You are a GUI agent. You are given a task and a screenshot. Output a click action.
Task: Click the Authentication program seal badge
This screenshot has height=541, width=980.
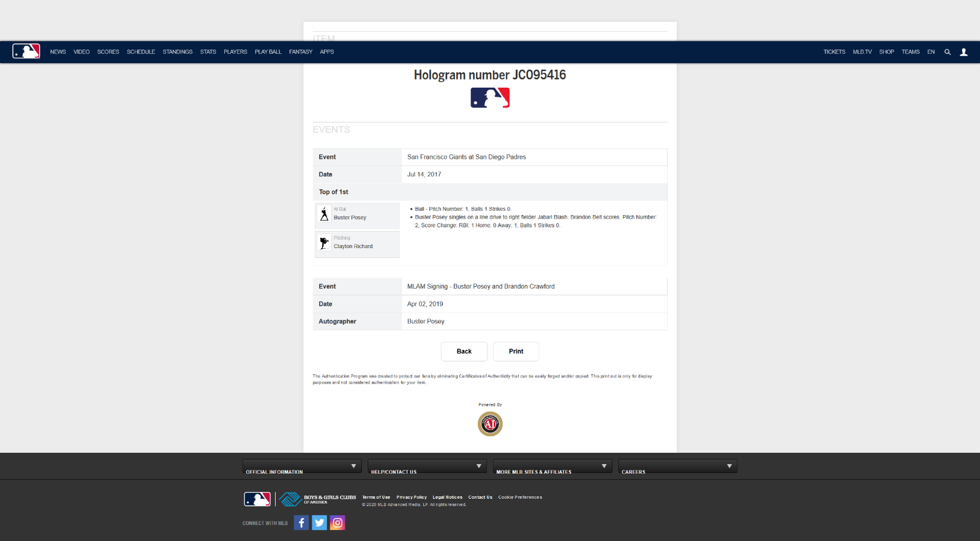490,423
